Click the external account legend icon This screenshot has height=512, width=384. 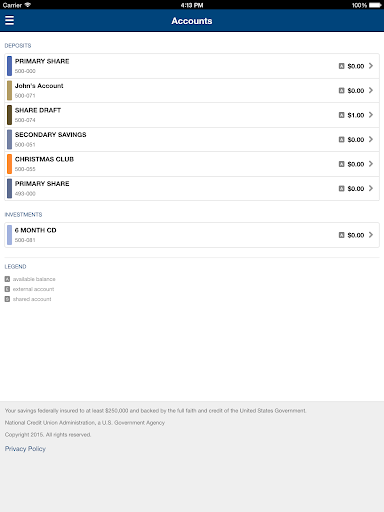[7, 289]
